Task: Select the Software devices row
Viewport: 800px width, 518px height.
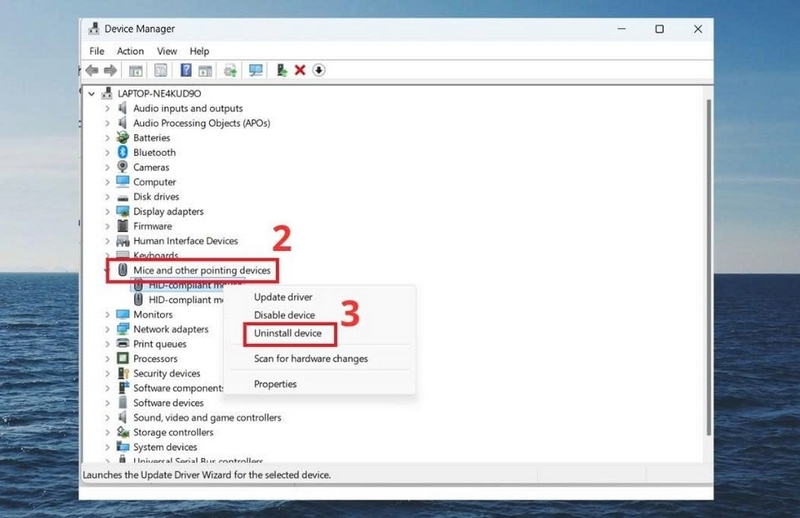Action: pos(168,403)
